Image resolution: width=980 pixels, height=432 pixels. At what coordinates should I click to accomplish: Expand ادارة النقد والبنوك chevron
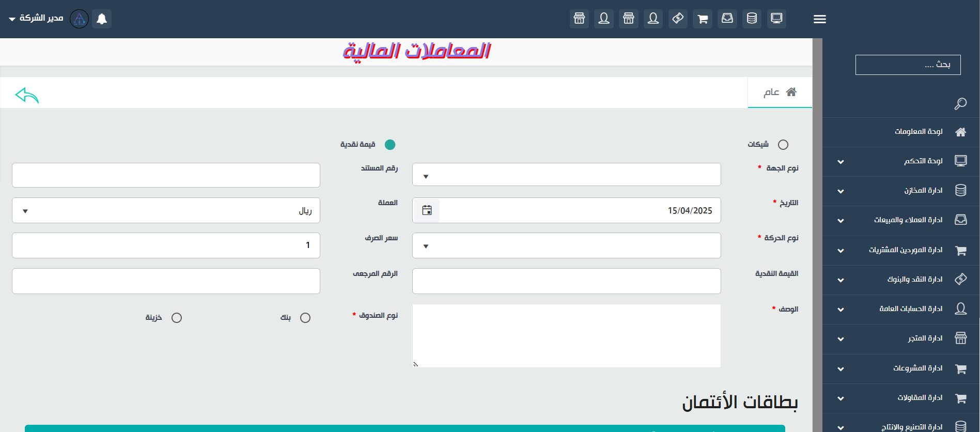coord(841,280)
